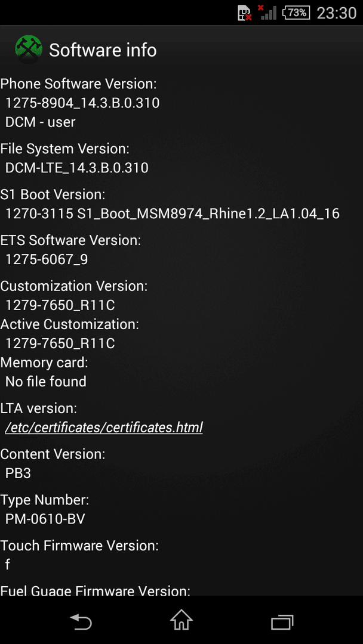Select ETS Software Version 1275-6067_9

(x=47, y=259)
